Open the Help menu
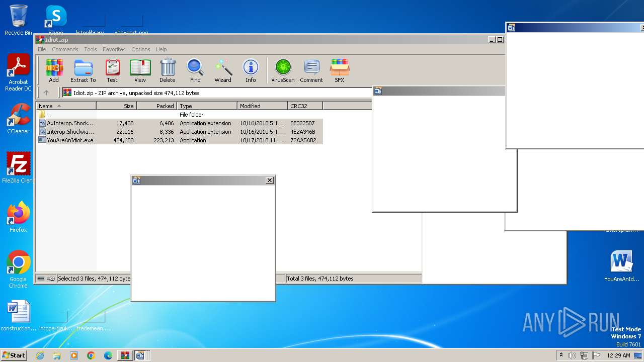The width and height of the screenshot is (644, 362). tap(161, 49)
